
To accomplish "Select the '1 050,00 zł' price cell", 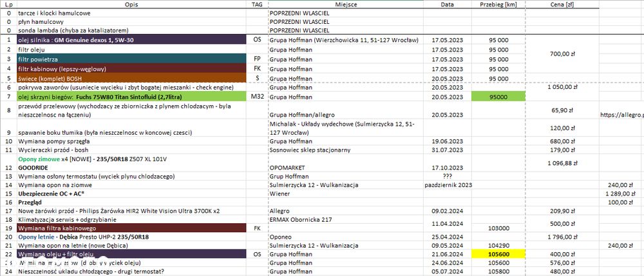I will coord(562,88).
